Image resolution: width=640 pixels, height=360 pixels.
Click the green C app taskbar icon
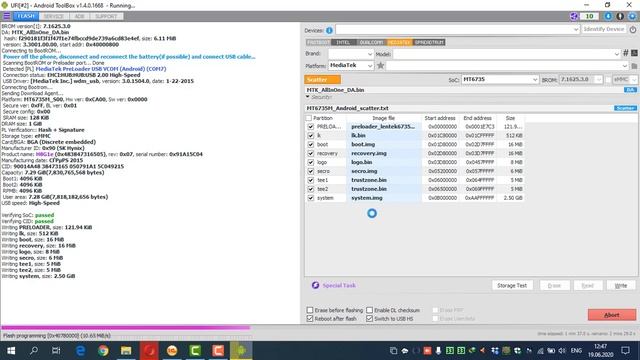(195, 351)
